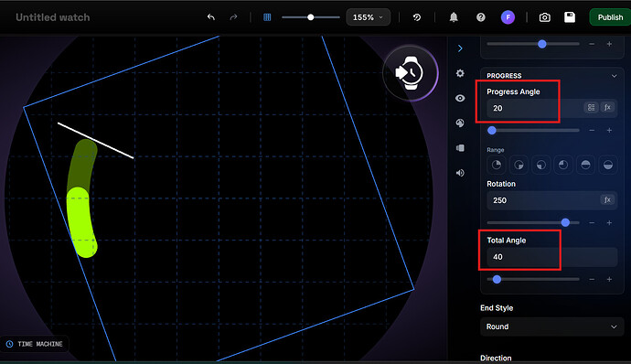Open the settings gear tab
The image size is (631, 364).
460,73
